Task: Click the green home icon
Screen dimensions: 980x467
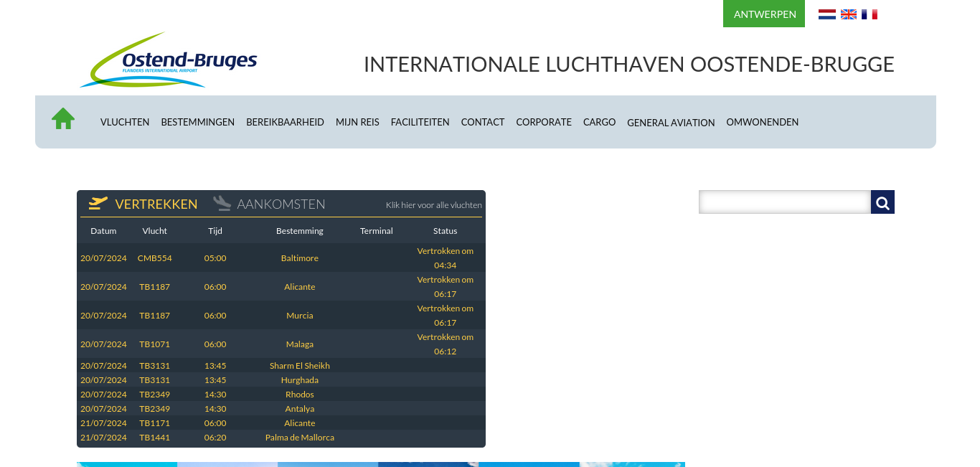Action: [63, 118]
